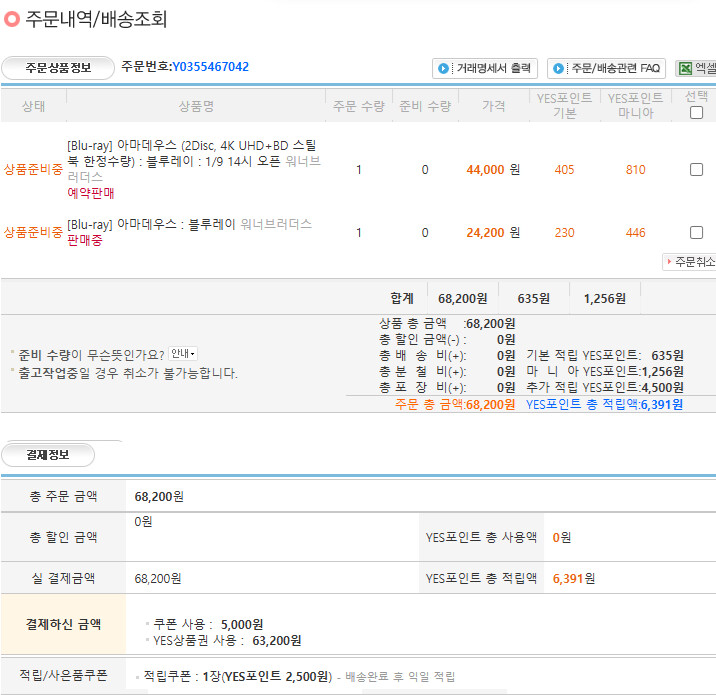Viewport: 716px width, 695px height.
Task: Click the red arrow icon beside 주문취소
Action: 668,262
